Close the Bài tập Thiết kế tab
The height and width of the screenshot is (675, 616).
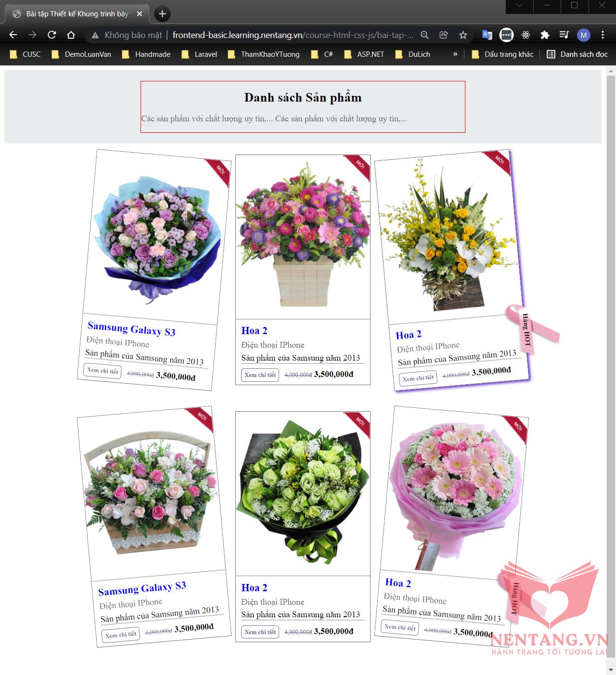tap(140, 14)
